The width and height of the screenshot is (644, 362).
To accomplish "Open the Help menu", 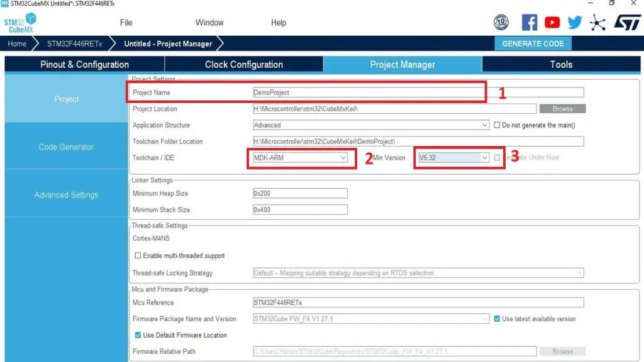I will 279,23.
